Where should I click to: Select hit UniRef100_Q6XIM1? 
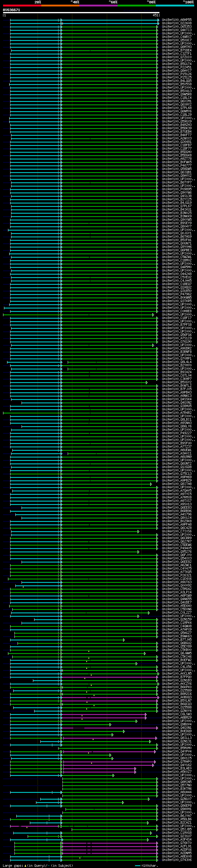pos(177,101)
